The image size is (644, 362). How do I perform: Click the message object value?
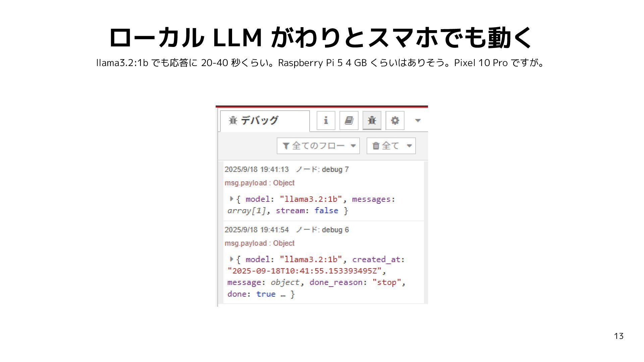[285, 283]
